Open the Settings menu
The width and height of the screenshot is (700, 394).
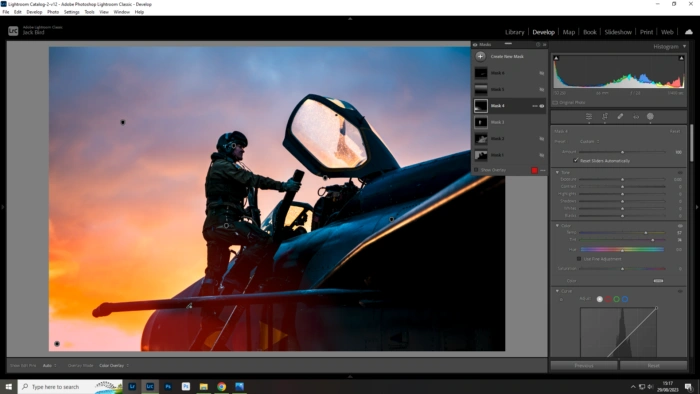point(71,12)
